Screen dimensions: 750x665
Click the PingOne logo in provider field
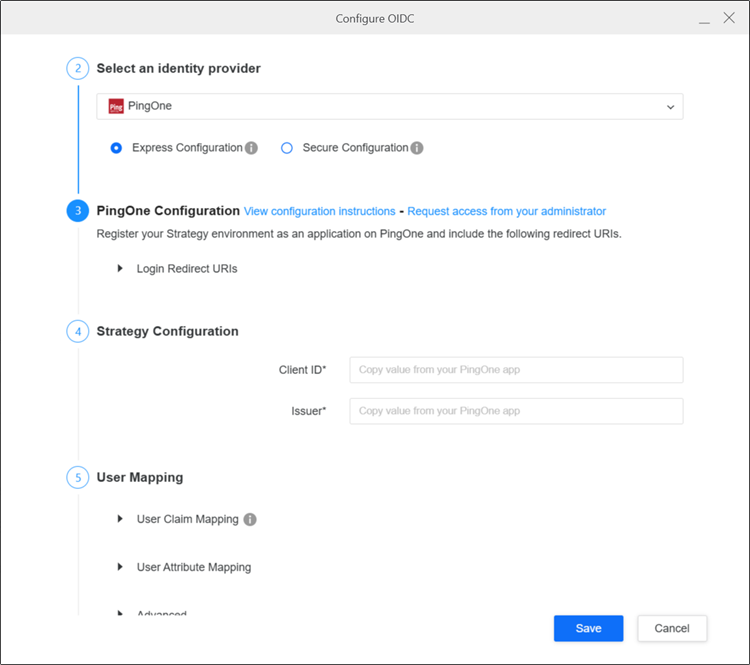click(116, 106)
